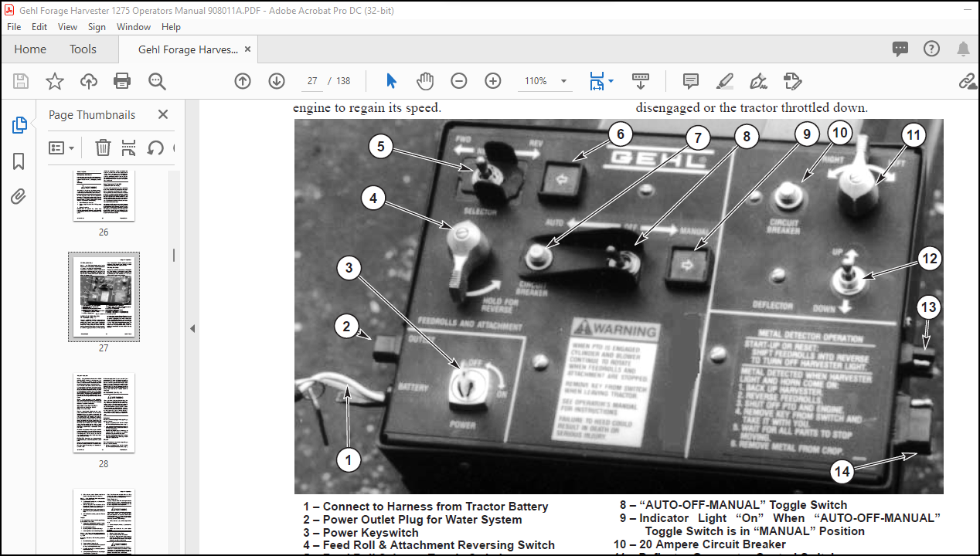Print the document with printer icon

(122, 81)
